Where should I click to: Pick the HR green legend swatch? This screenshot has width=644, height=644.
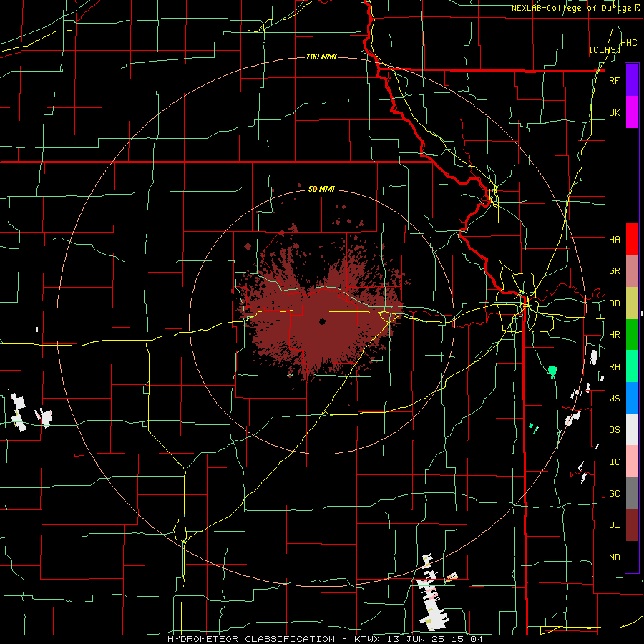tap(632, 335)
